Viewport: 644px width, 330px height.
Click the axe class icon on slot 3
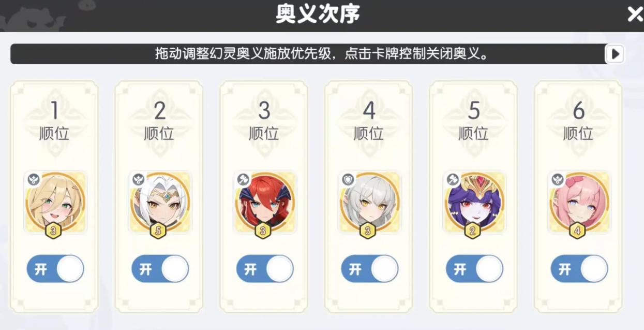pyautogui.click(x=243, y=179)
